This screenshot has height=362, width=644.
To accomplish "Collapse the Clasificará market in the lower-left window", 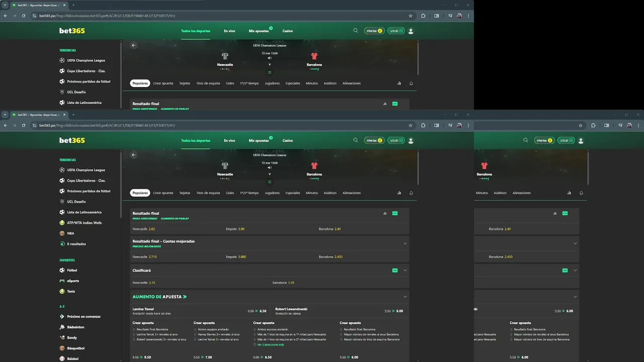I will pos(405,270).
